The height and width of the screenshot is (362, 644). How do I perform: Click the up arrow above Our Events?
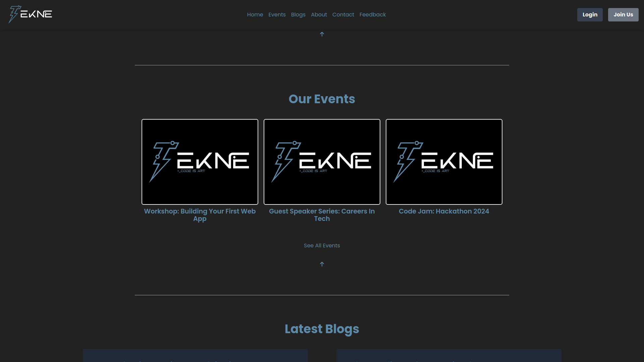point(322,34)
